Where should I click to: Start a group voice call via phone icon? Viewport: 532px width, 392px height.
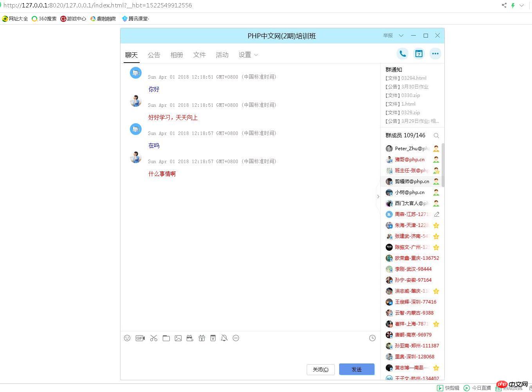click(403, 54)
